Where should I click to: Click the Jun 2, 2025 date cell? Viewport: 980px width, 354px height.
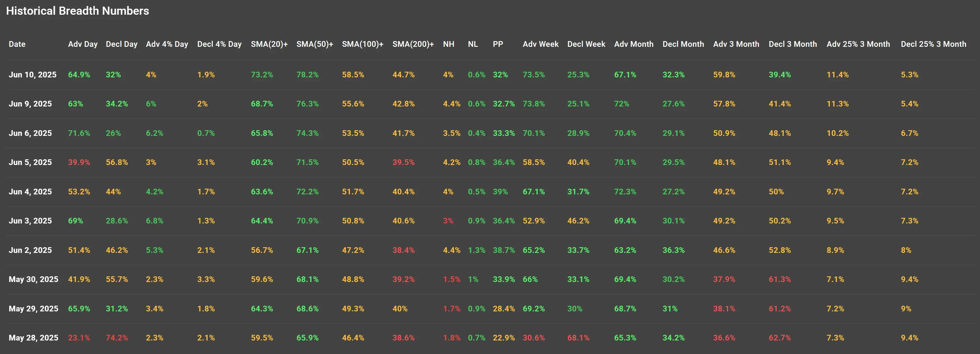(30, 250)
